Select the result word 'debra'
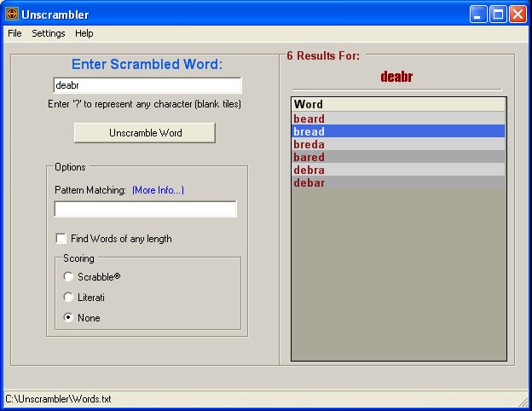The width and height of the screenshot is (532, 411). coord(398,170)
